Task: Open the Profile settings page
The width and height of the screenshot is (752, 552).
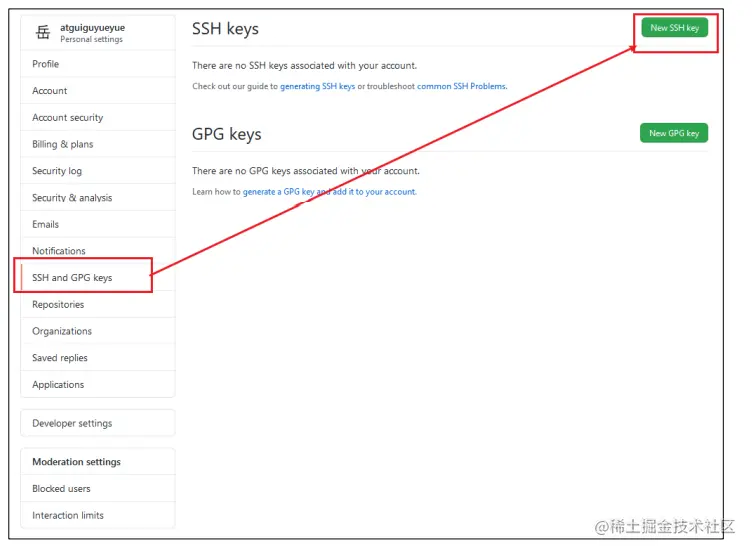Action: click(x=97, y=64)
